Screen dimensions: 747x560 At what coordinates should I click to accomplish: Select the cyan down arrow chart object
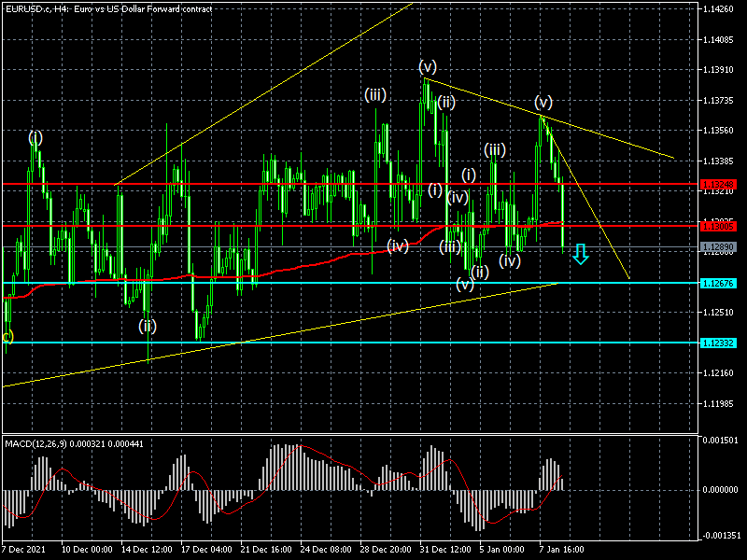point(580,254)
